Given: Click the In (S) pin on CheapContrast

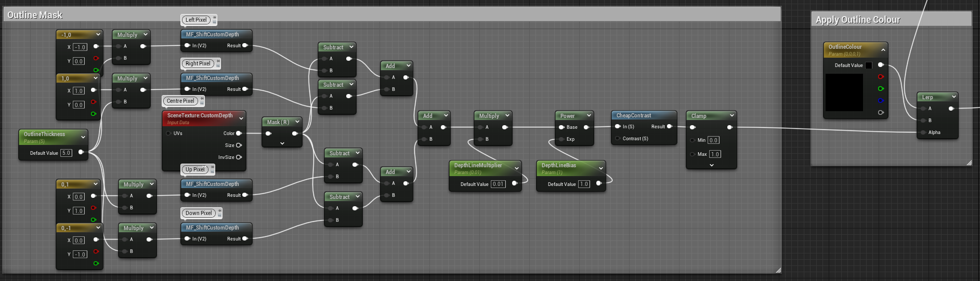Looking at the screenshot, I should 618,127.
